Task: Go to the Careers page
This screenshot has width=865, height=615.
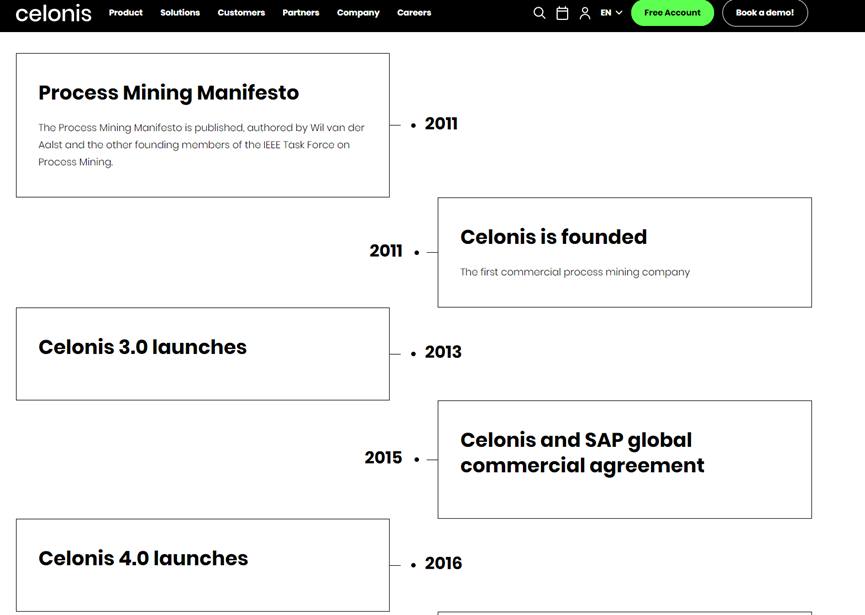Action: coord(414,13)
